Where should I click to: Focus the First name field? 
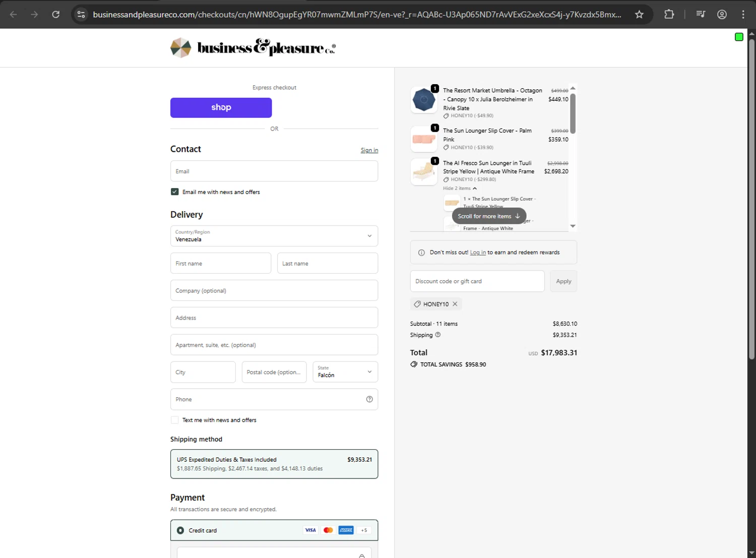point(221,263)
